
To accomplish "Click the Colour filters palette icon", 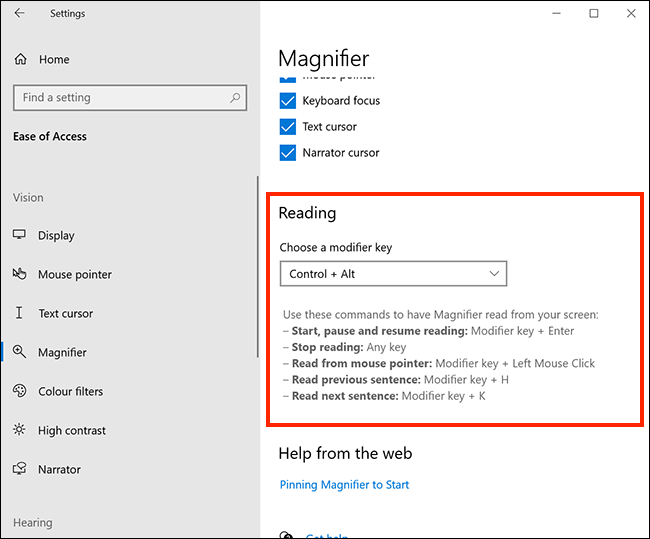I will point(19,391).
